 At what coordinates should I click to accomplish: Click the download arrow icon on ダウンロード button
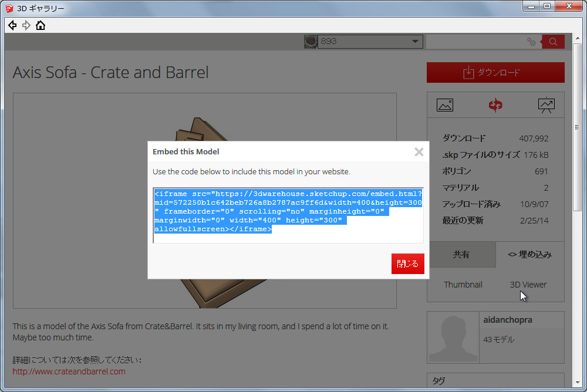coord(468,73)
